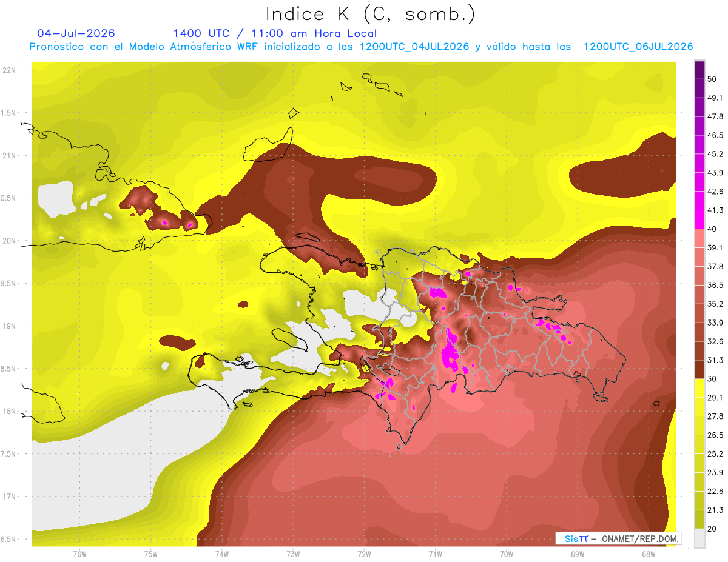The image size is (728, 562).
Task: Select the date label '04-Jul-2026'
Action: pos(76,33)
